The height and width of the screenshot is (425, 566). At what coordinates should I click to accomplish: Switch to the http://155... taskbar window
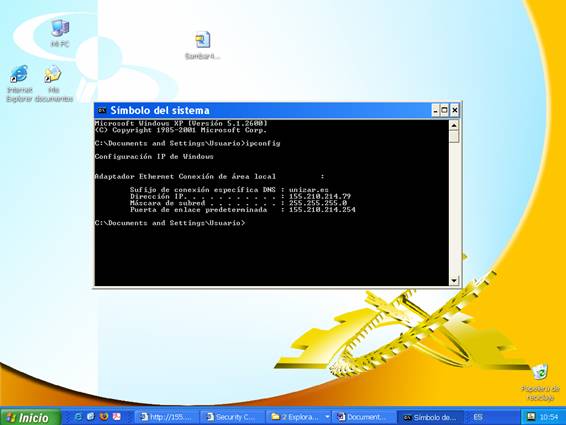167,417
